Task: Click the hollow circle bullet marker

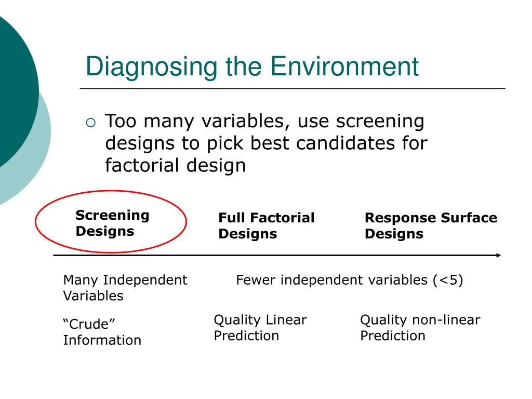Action: coord(91,123)
